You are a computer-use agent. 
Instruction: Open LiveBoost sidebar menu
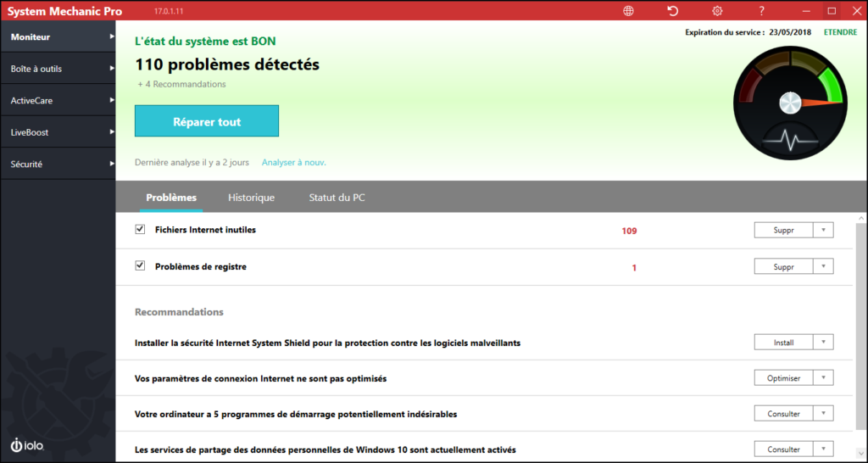pos(58,132)
